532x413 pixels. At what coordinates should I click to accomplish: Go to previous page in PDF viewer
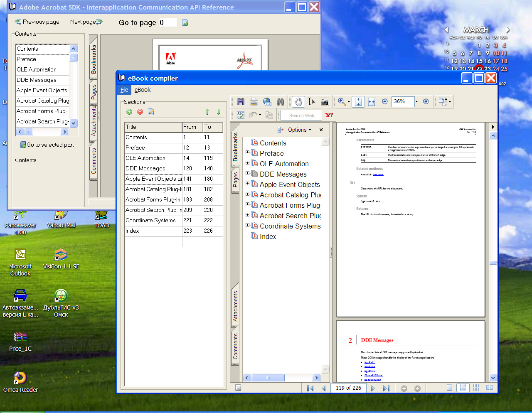[x=324, y=388]
